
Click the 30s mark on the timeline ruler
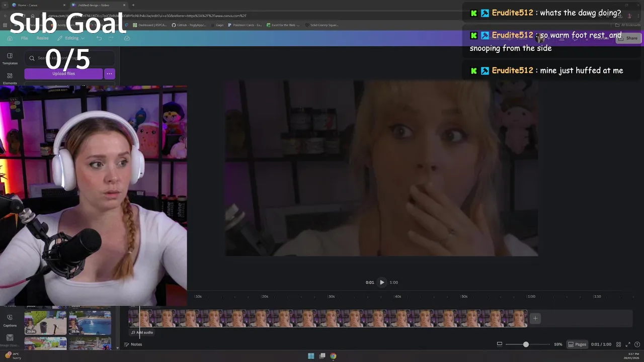click(331, 297)
